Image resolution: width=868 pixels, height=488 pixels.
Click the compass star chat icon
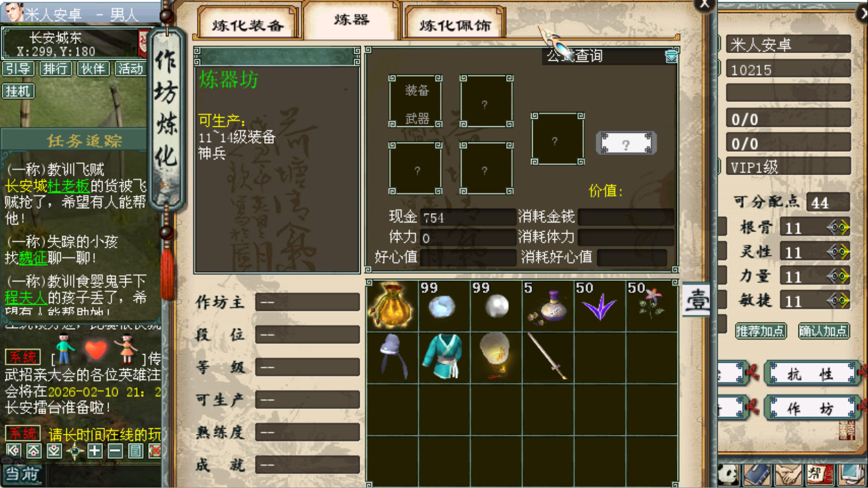click(74, 451)
